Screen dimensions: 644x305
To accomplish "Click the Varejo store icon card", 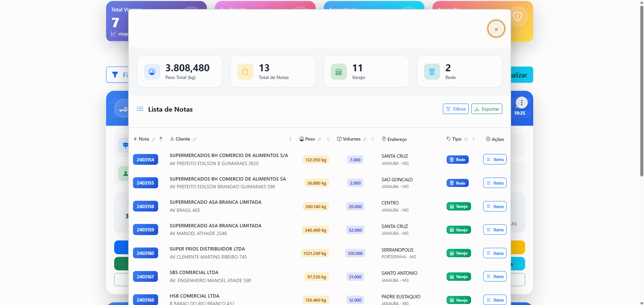I will 338,72.
